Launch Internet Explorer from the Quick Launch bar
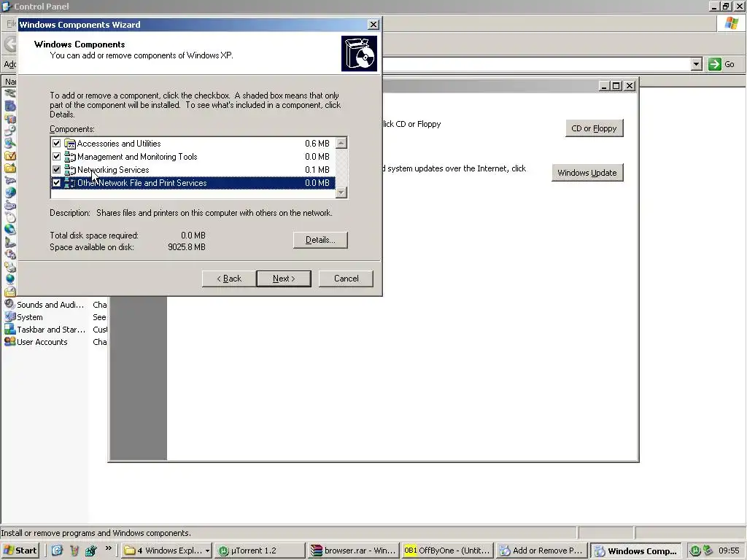Viewport: 747px width, 560px height. 57,551
